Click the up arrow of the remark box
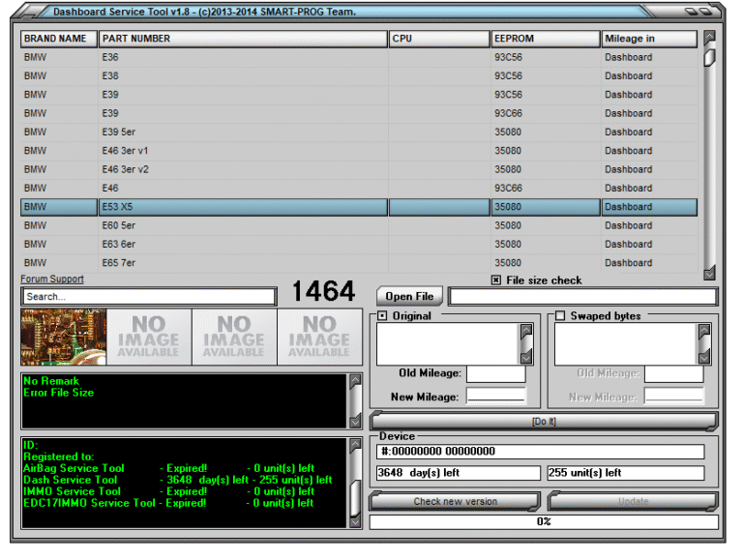 (x=355, y=381)
